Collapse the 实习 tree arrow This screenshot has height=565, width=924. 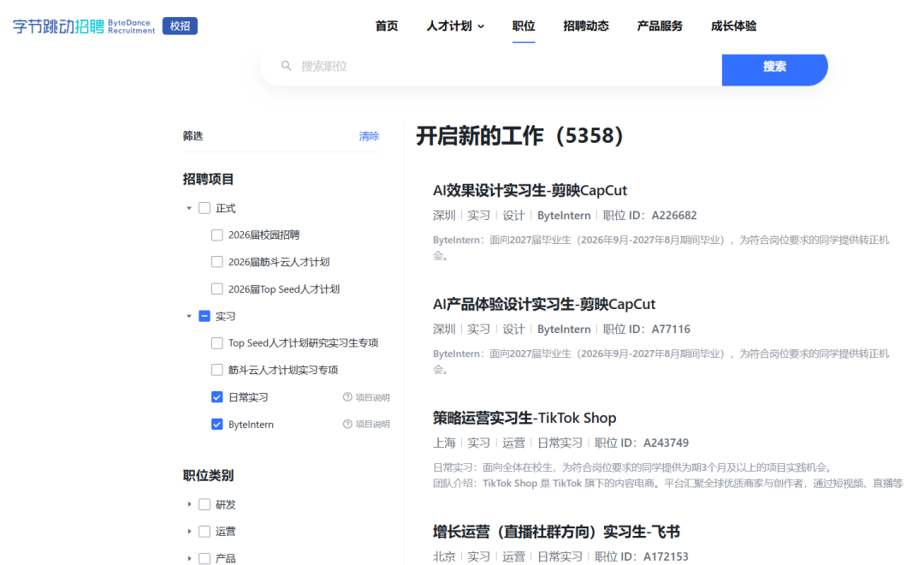pos(189,316)
